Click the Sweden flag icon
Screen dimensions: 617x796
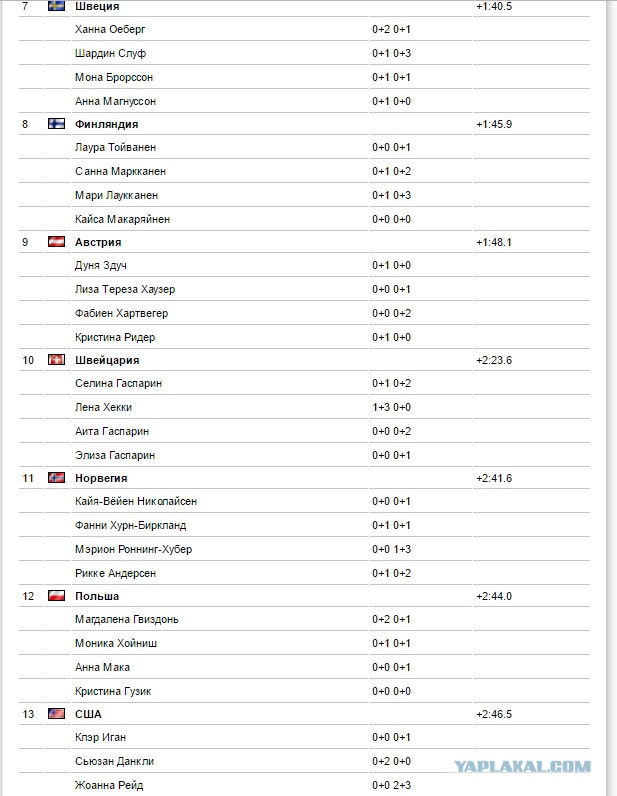pos(56,6)
